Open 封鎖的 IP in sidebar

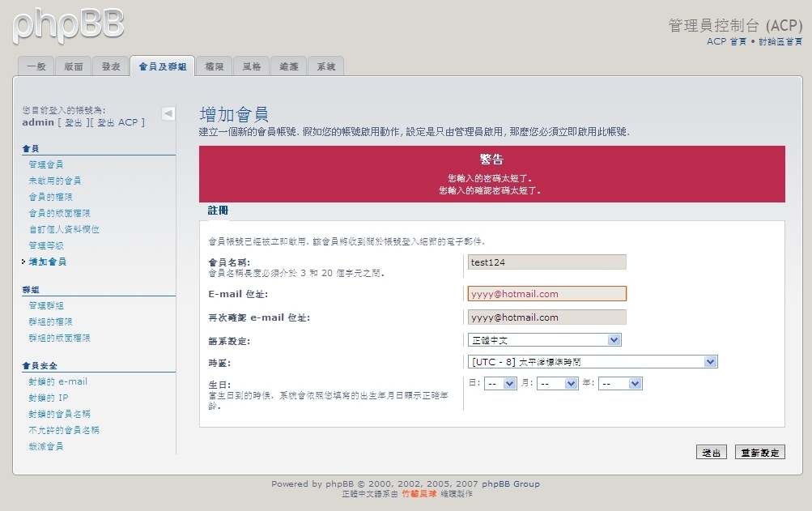point(49,398)
